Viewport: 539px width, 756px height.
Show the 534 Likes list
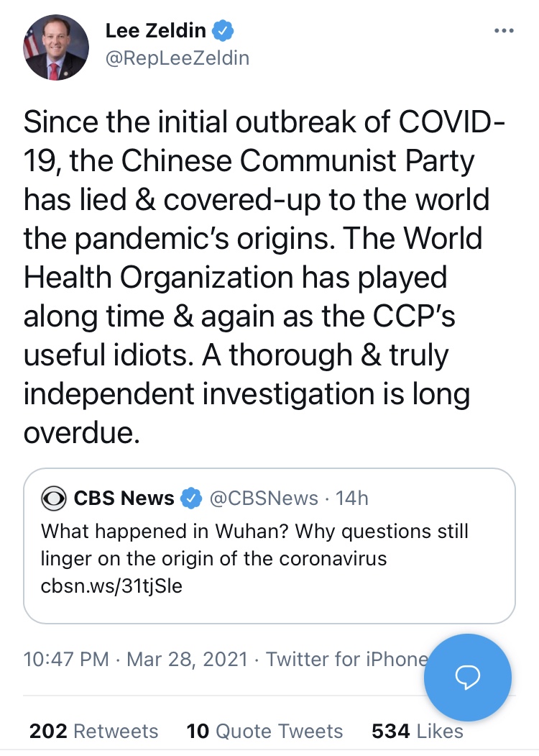tap(418, 732)
